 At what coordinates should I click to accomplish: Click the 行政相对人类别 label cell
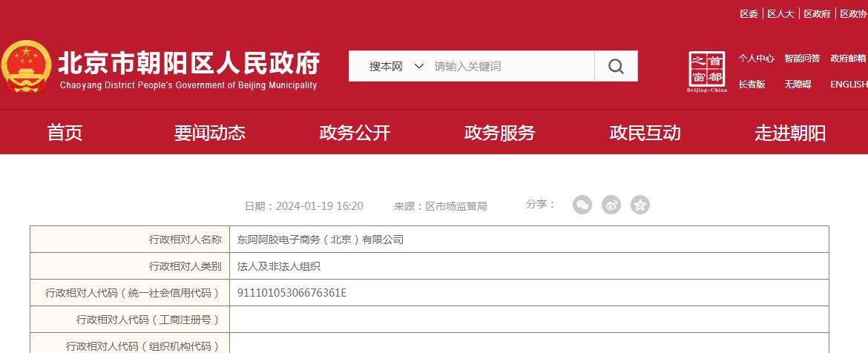(130, 266)
